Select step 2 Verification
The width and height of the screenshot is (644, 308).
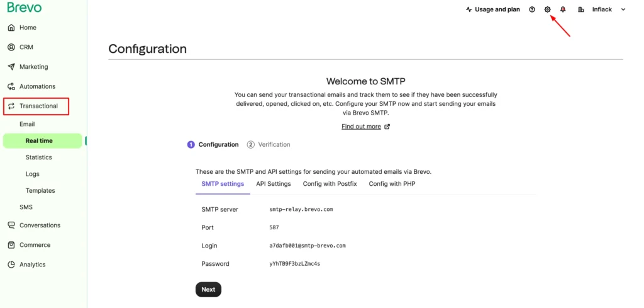pyautogui.click(x=269, y=145)
